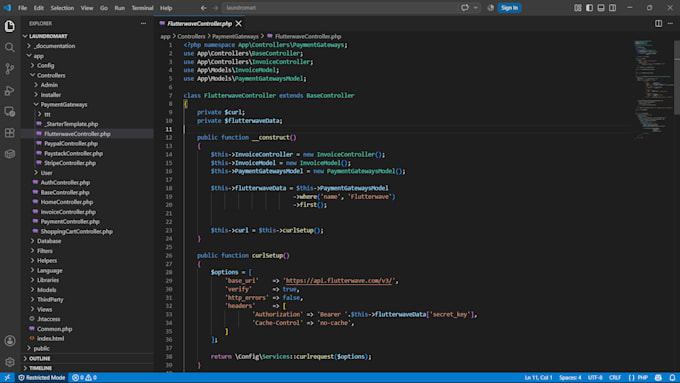Open the File menu
This screenshot has height=383, width=680.
tap(23, 8)
